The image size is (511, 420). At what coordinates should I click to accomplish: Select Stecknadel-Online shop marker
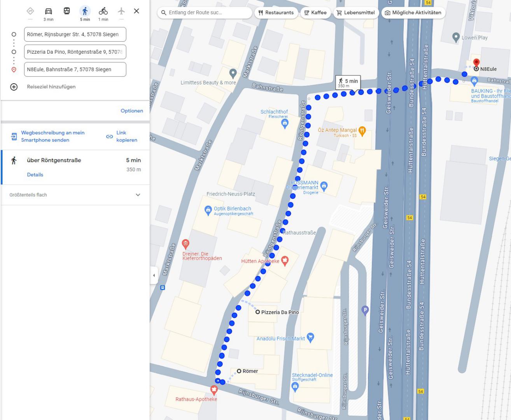click(x=295, y=387)
